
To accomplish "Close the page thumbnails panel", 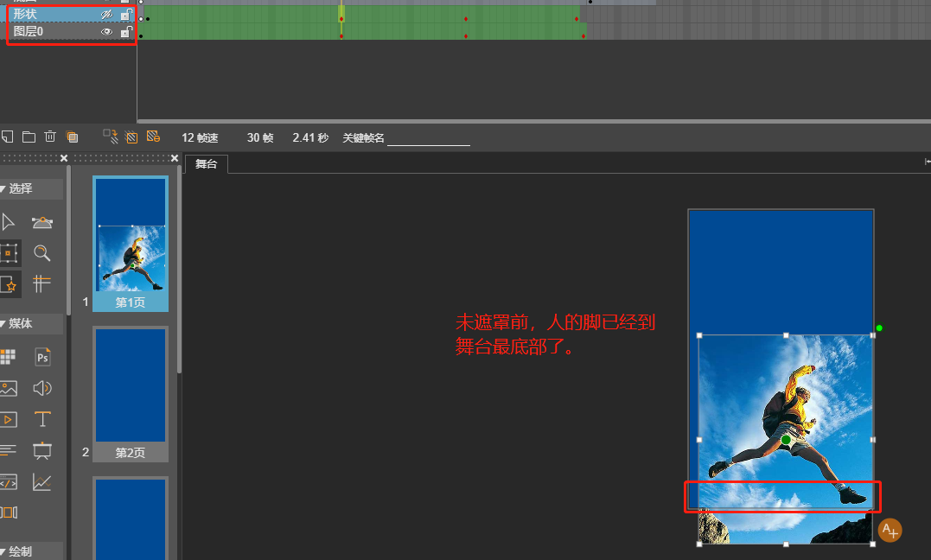I will (x=175, y=158).
